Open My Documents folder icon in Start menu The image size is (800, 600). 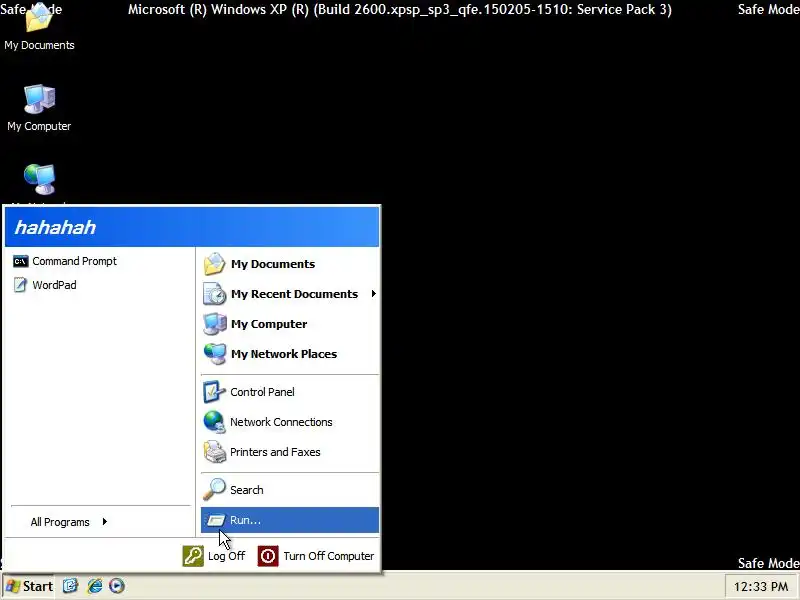tap(214, 264)
